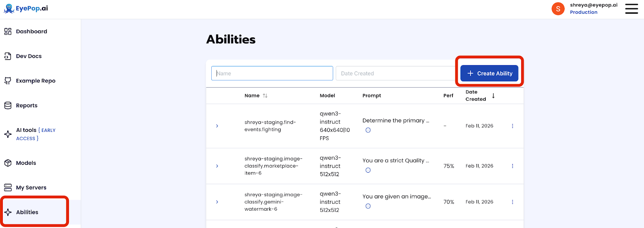Screen dimensions: 644x228
Task: Click the Date Created filter field
Action: tap(394, 74)
